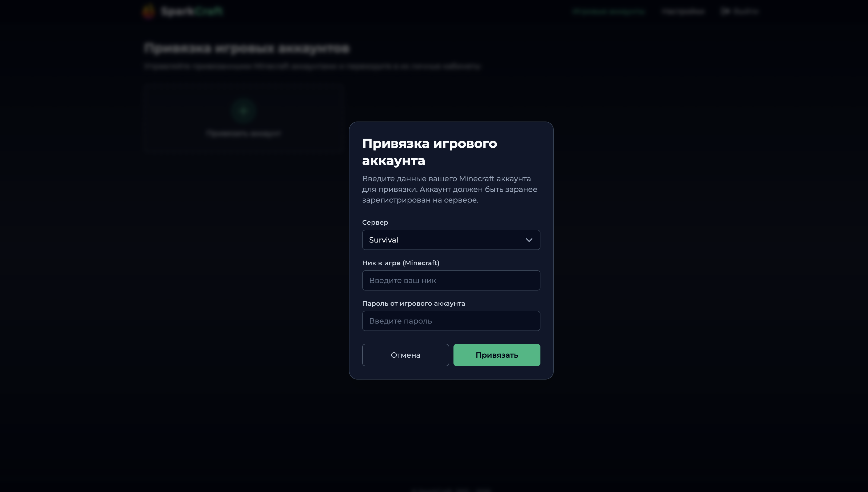The width and height of the screenshot is (868, 492).
Task: Click the SparkCraft brand name text
Action: [192, 11]
